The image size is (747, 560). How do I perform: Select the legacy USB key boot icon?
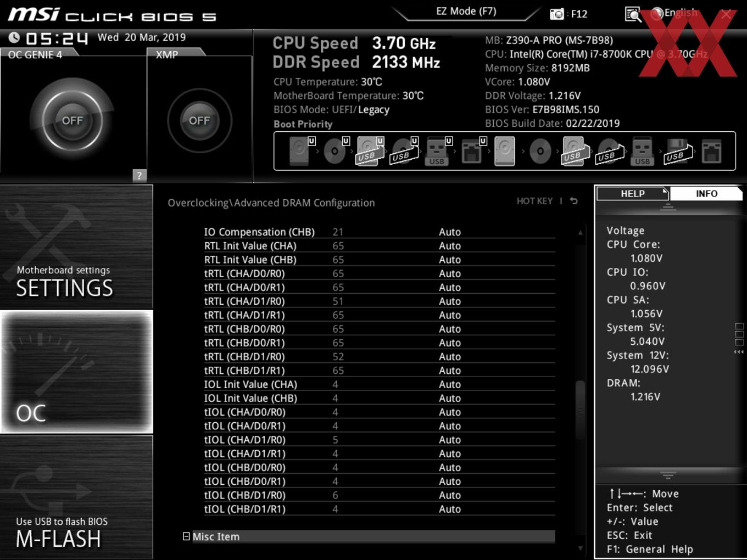(x=642, y=151)
